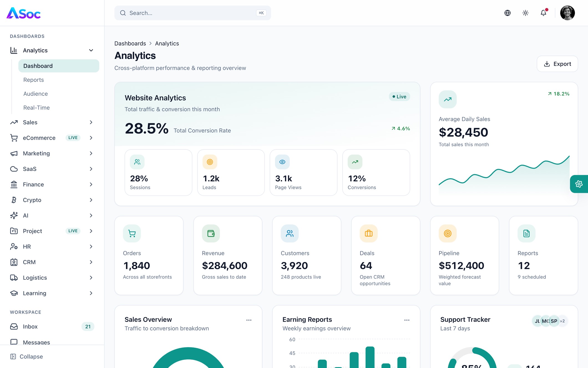Click the Sessions users icon
Image resolution: width=588 pixels, height=368 pixels.
[x=137, y=162]
